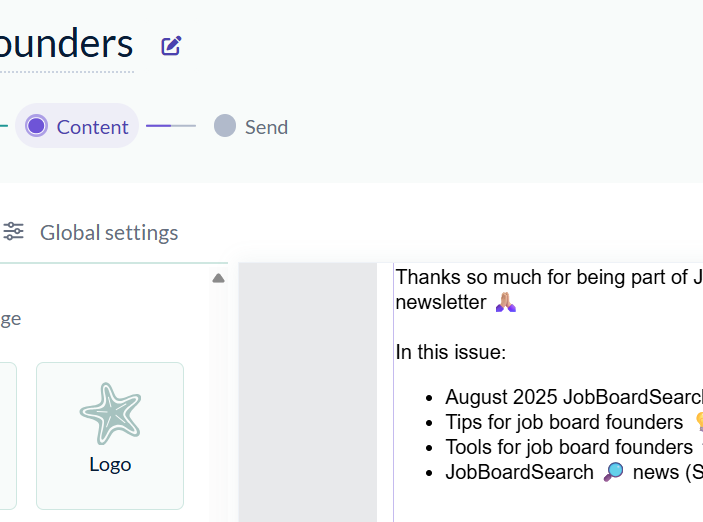Image resolution: width=703 pixels, height=522 pixels.
Task: Go to the Send step label
Action: click(266, 127)
